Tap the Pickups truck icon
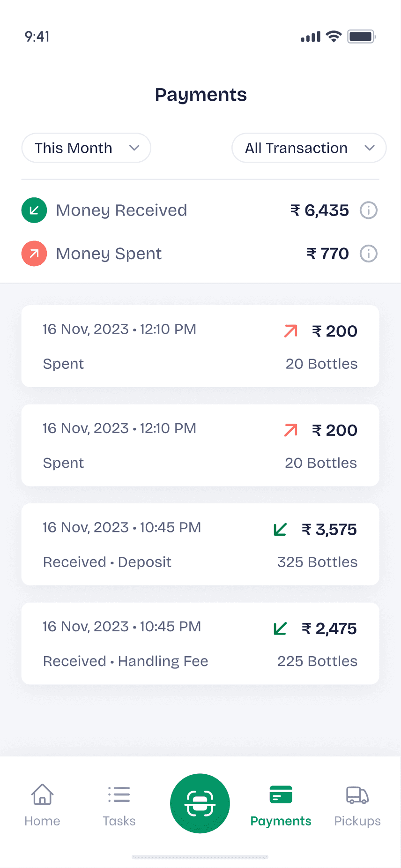The image size is (401, 868). [x=357, y=795]
